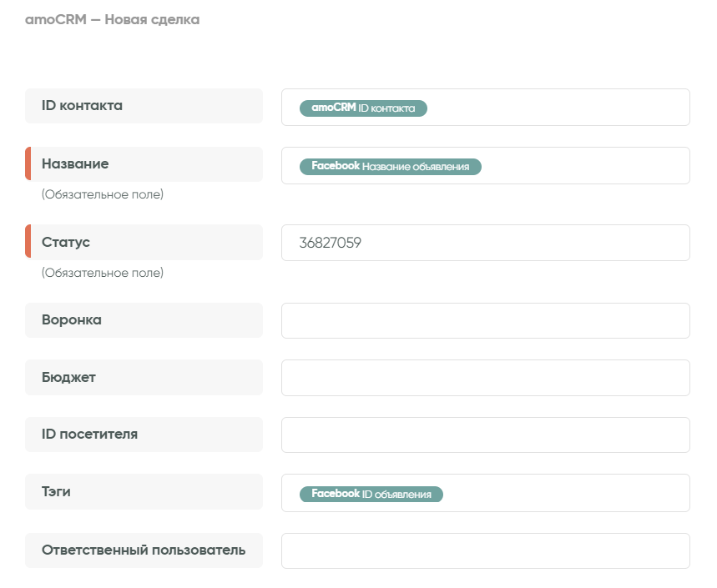Click the Ответственный пользователь label

[143, 550]
